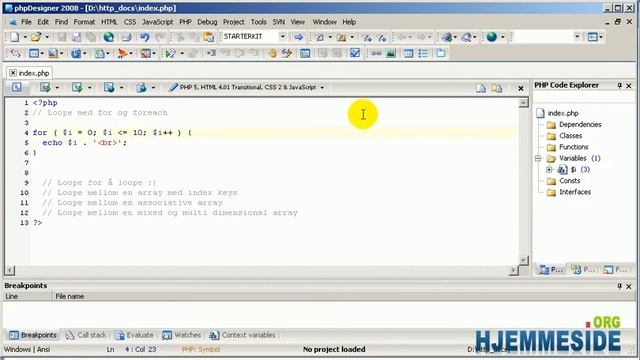This screenshot has width=640, height=360.
Task: Click the Open folder icon
Action: 36,37
